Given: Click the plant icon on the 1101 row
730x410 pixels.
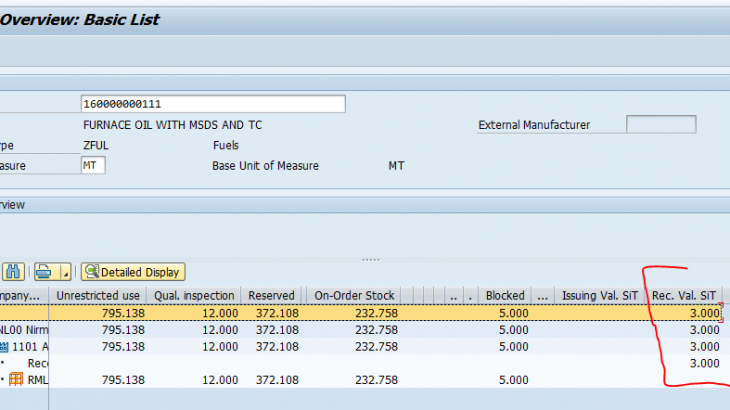Looking at the screenshot, I should pyautogui.click(x=4, y=347).
